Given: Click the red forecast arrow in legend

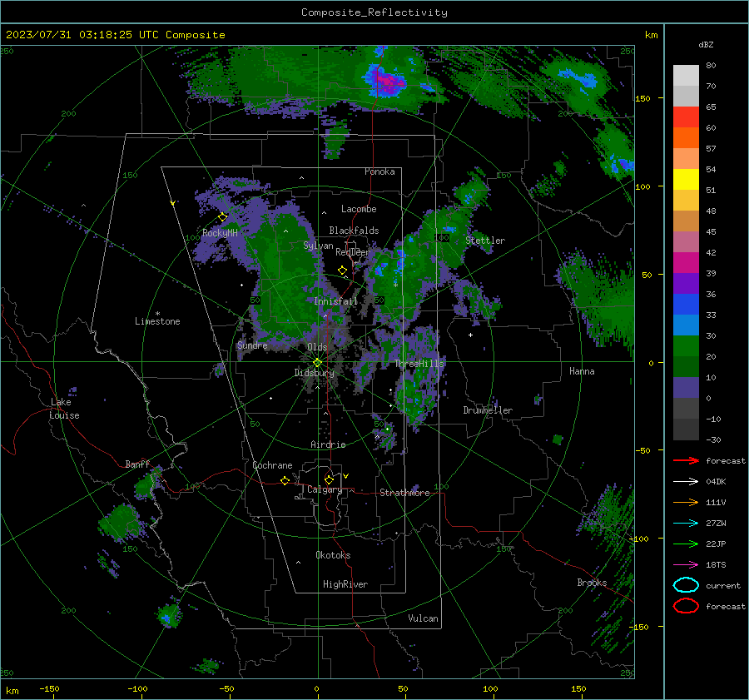Looking at the screenshot, I should coord(686,460).
